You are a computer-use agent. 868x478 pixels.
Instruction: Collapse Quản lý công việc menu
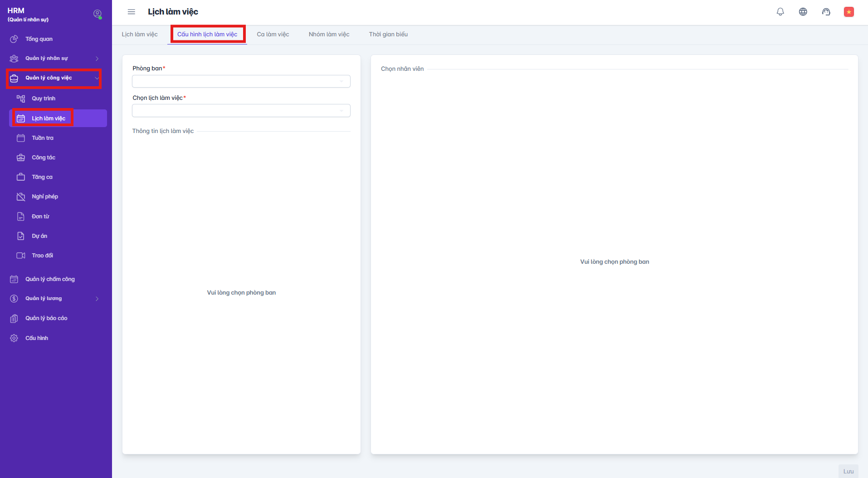coord(54,78)
